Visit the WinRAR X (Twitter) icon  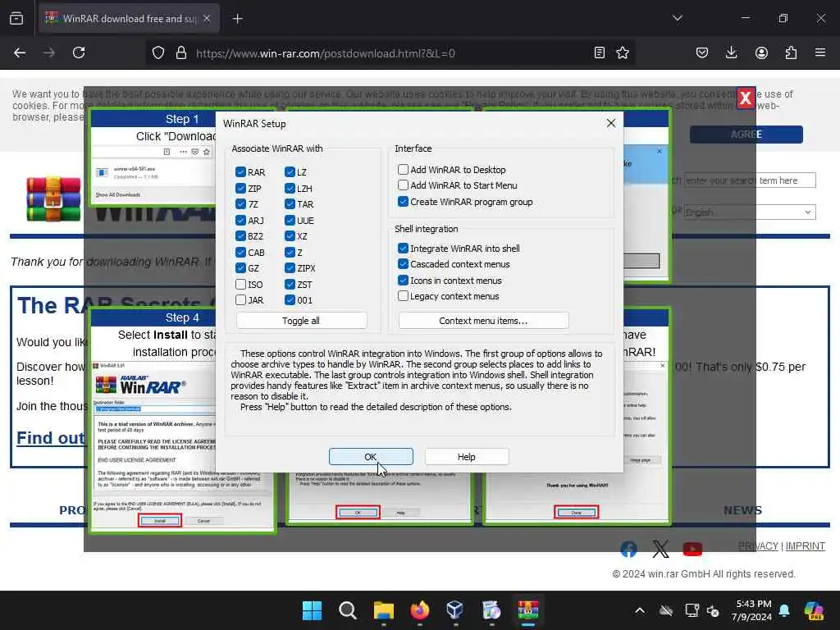point(660,549)
